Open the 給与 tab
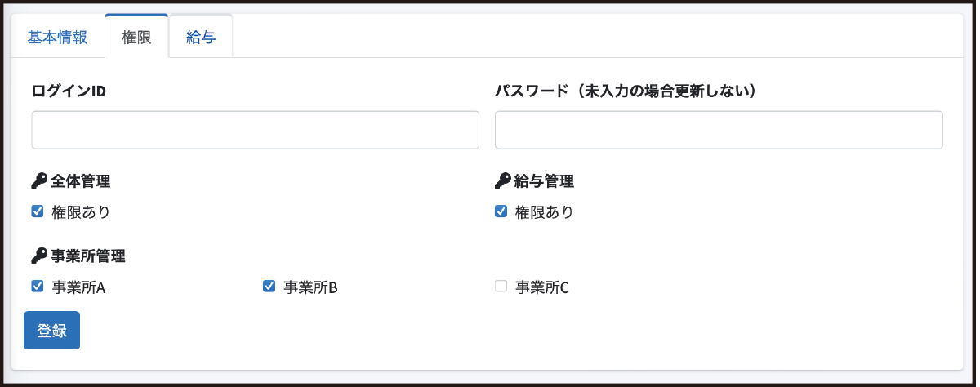Viewport: 980px width, 387px height. pyautogui.click(x=201, y=38)
